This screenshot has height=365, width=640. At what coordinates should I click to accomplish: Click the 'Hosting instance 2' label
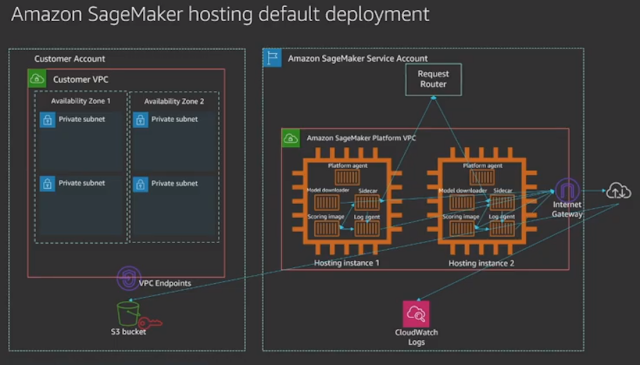481,263
